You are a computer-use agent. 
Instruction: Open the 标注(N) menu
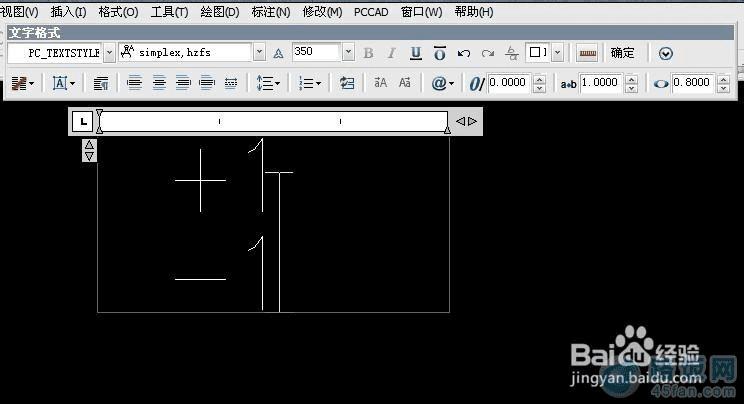pos(270,12)
